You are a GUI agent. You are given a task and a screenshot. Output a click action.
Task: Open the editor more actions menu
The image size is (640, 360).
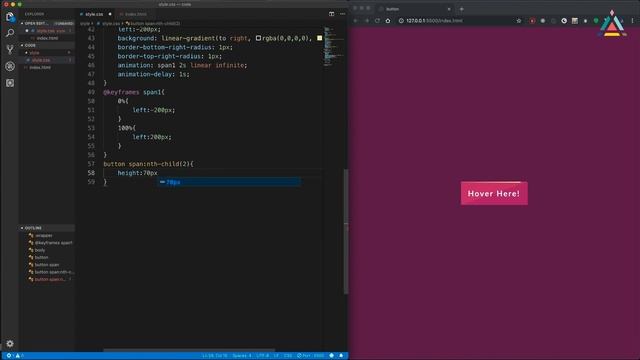click(x=342, y=14)
